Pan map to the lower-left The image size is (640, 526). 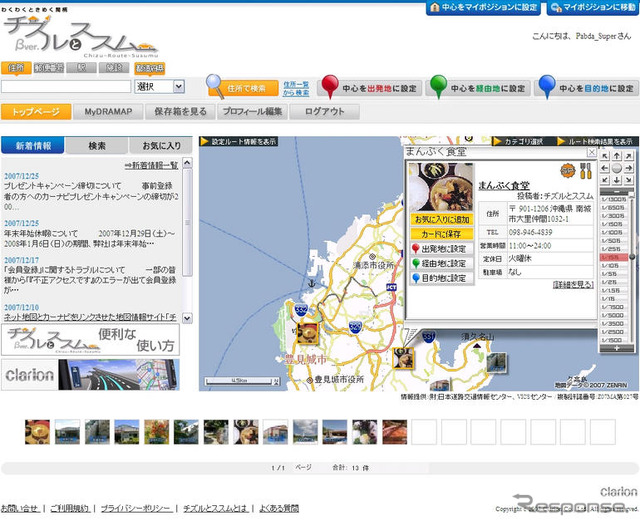click(x=605, y=180)
